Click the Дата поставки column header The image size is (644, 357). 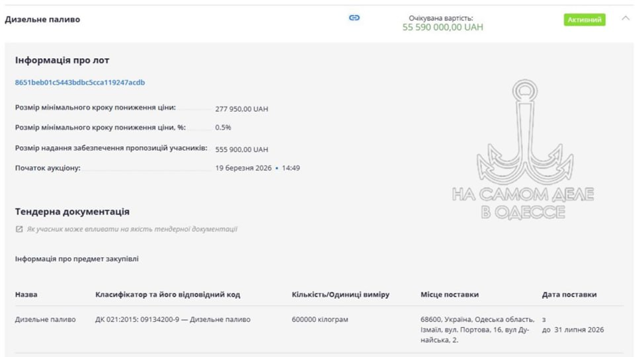[x=569, y=294]
